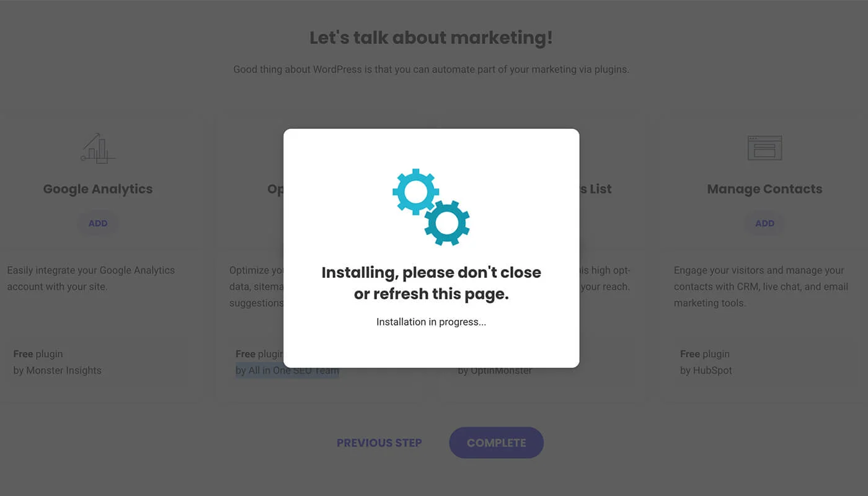Image resolution: width=868 pixels, height=496 pixels.
Task: Click the Manage Contacts title text
Action: click(x=764, y=188)
